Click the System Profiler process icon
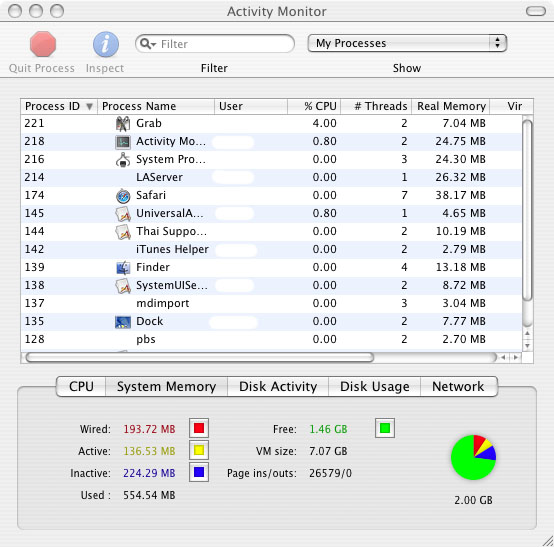 pyautogui.click(x=123, y=159)
